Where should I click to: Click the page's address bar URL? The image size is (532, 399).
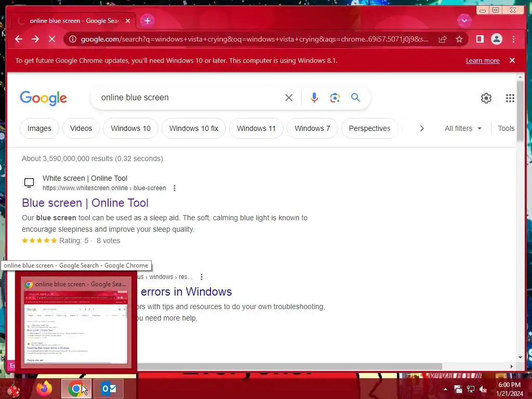pos(255,39)
